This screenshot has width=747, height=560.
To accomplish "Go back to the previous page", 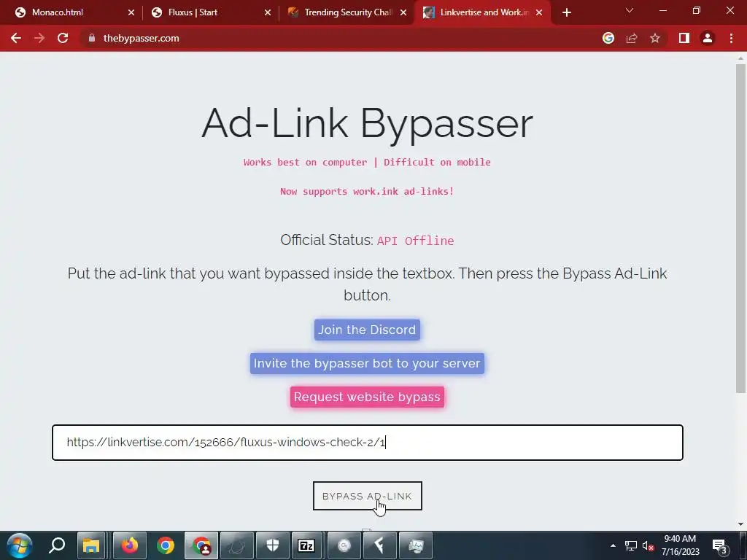I will [x=16, y=38].
